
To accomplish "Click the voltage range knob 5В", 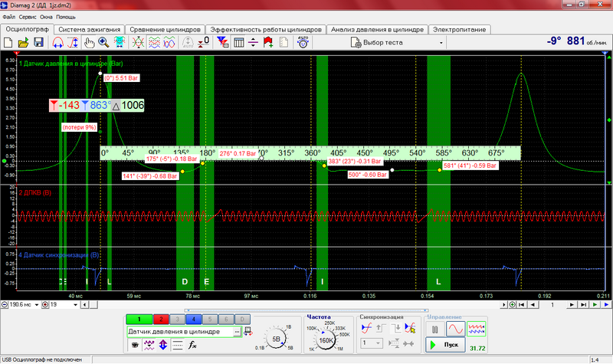I will [276, 339].
